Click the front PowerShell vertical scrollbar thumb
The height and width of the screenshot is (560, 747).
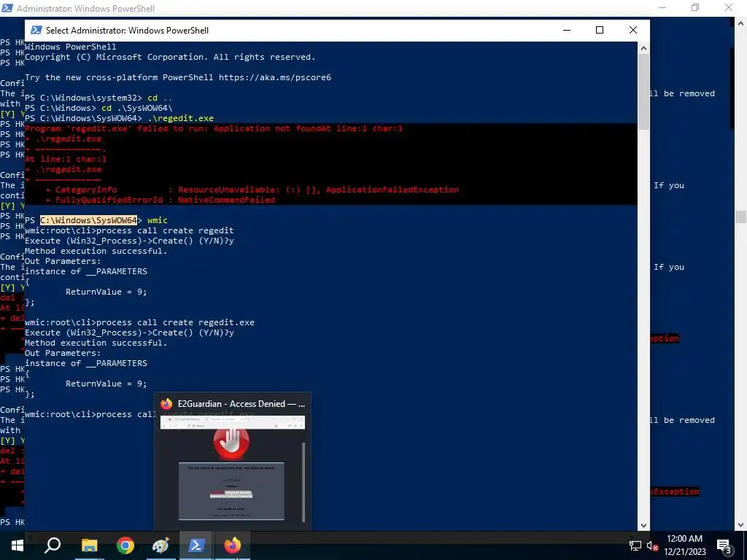[x=643, y=91]
